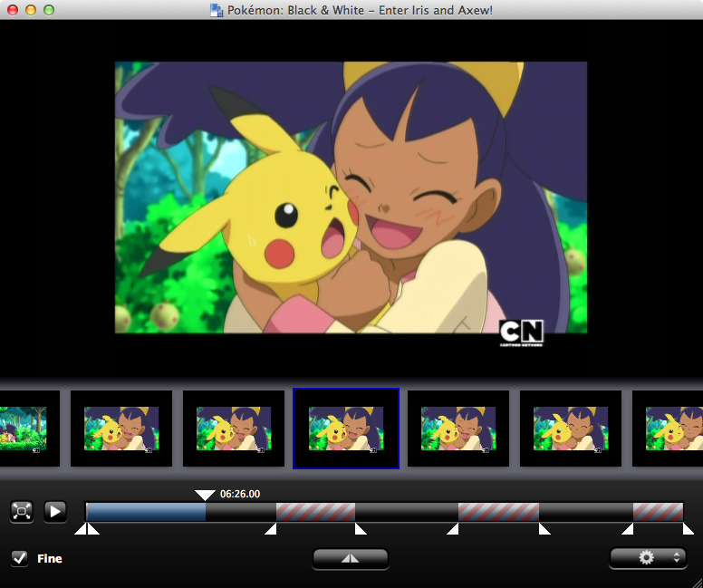Screen dimensions: 703x588
Task: Open the gear settings dropdown menu
Action: tap(647, 558)
